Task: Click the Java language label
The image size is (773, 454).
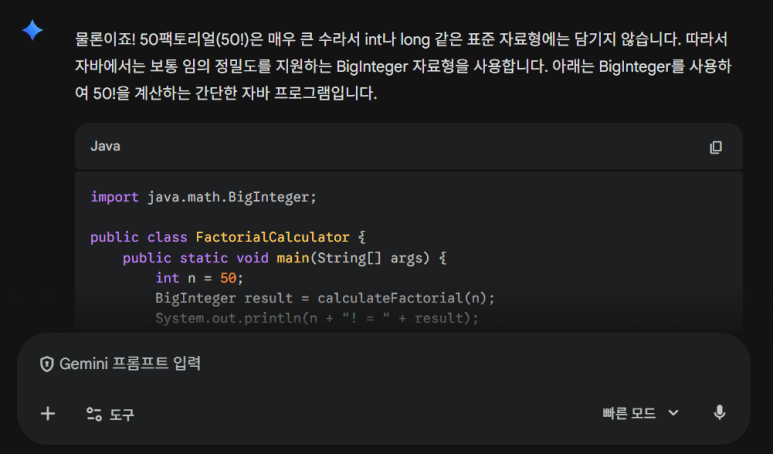Action: [x=105, y=146]
